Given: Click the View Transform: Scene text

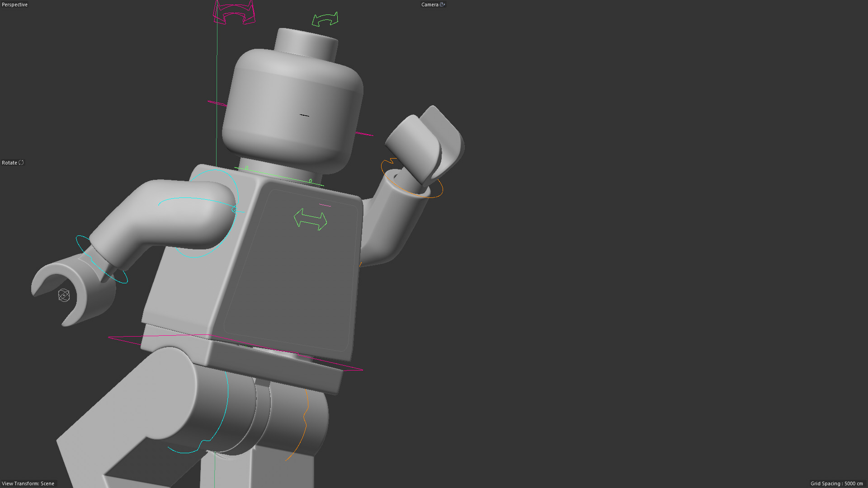Looking at the screenshot, I should (x=28, y=483).
